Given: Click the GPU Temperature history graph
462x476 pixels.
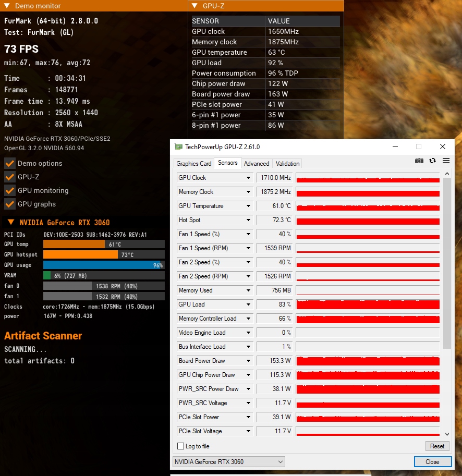Looking at the screenshot, I should coord(368,206).
